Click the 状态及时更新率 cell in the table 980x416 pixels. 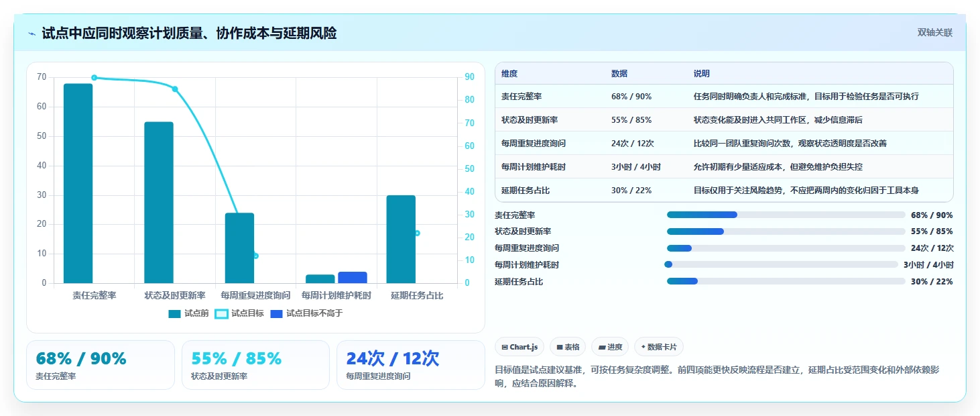tap(530, 120)
